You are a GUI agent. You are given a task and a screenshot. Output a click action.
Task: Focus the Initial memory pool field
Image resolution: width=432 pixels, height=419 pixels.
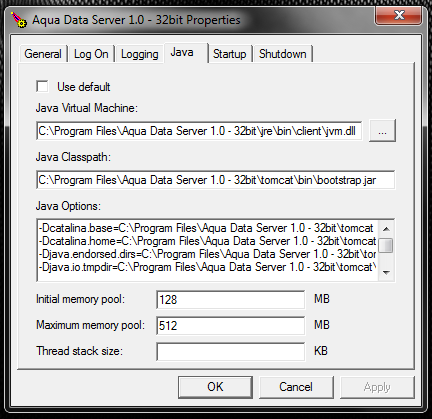[x=231, y=299]
